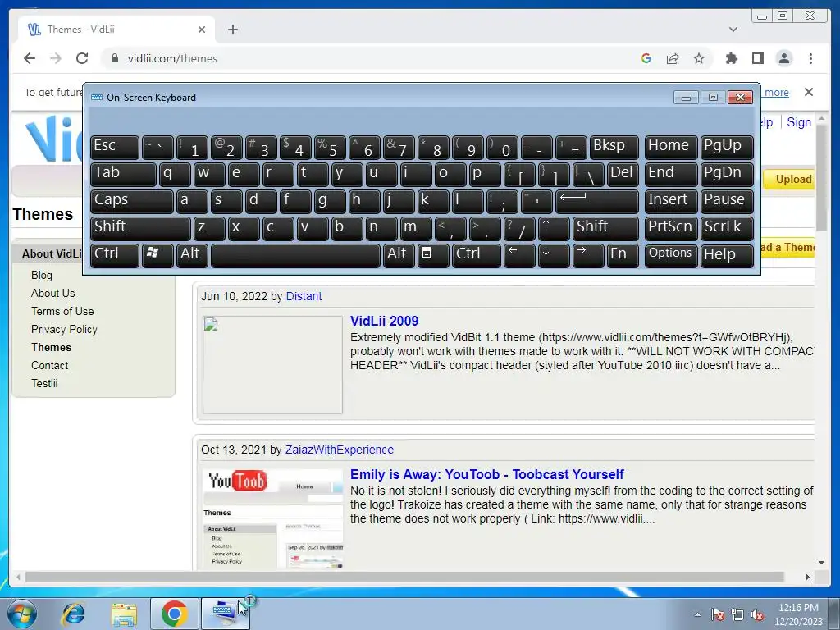Click the down arrow key on keyboard
The image size is (840, 630).
[554, 254]
